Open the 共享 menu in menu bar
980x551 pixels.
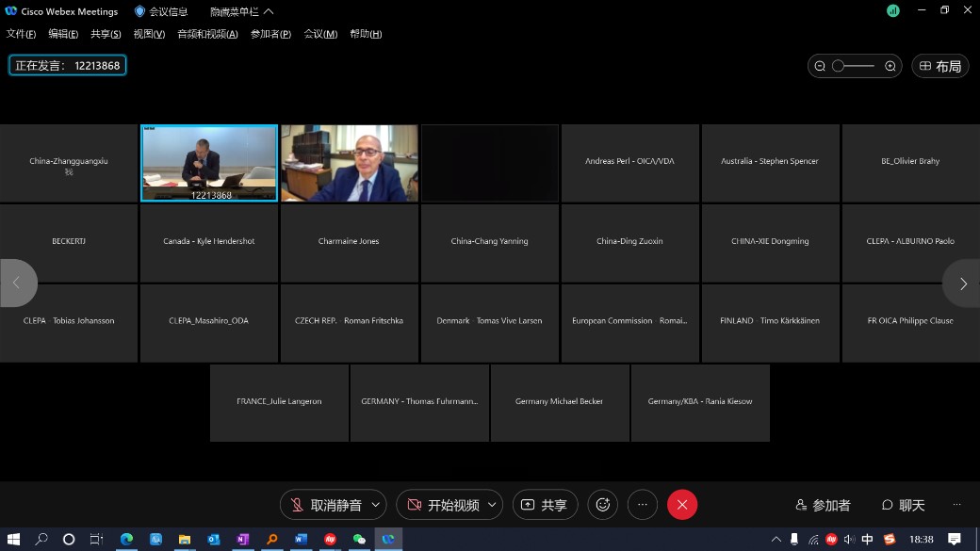tap(106, 34)
